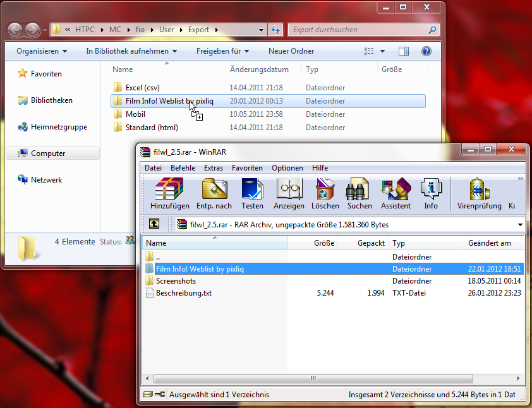Screen dimensions: 532x408
Task: Select 'Film Info! Weblist by pixliq' in WinRAR
Action: [x=333, y=269]
